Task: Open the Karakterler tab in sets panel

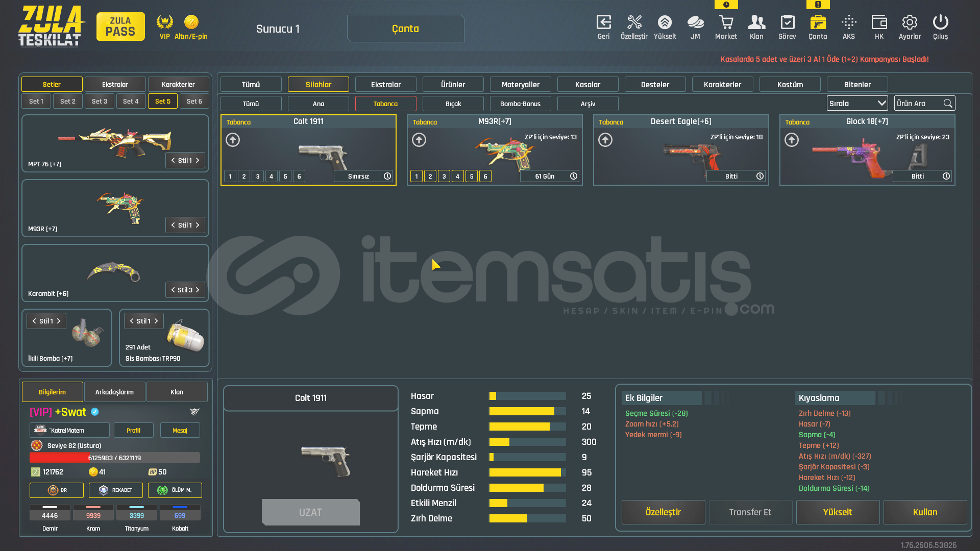Action: (178, 84)
